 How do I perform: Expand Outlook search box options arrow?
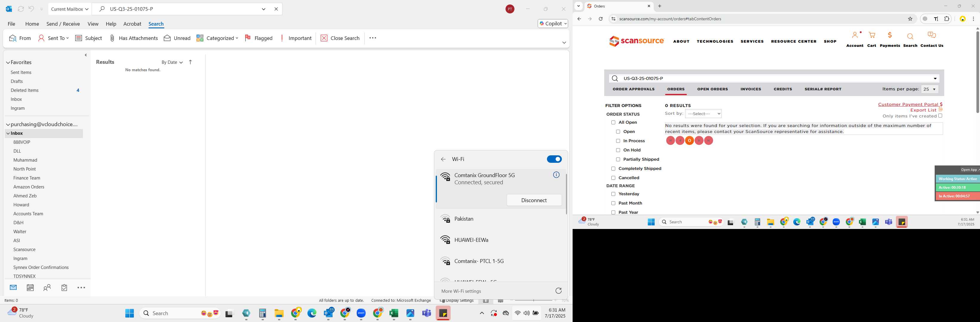pyautogui.click(x=263, y=9)
